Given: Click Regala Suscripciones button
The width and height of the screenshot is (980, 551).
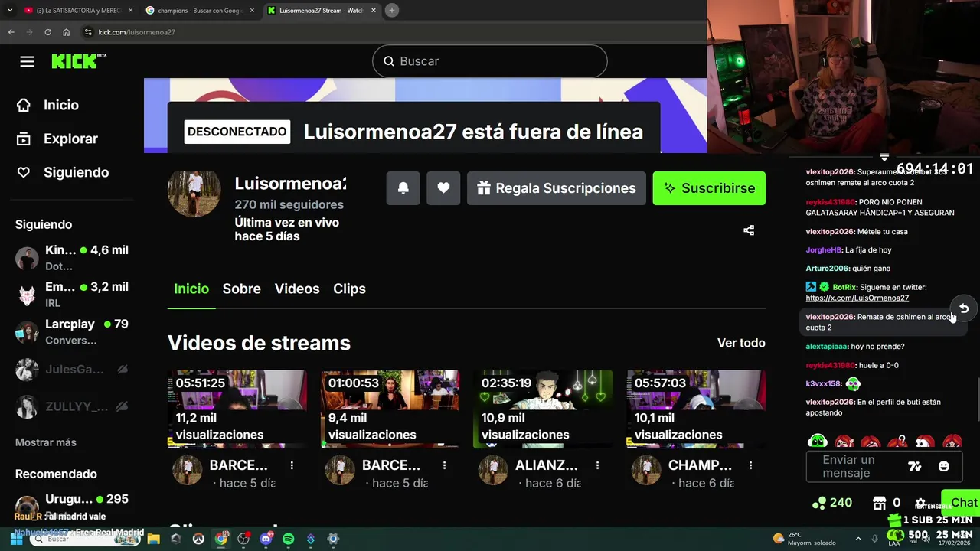Looking at the screenshot, I should (557, 188).
